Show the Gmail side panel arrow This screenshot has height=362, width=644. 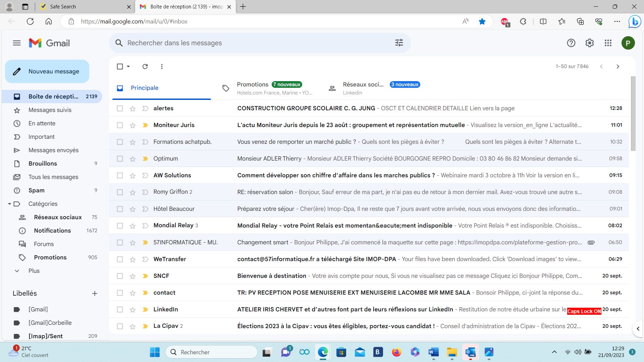(x=638, y=329)
